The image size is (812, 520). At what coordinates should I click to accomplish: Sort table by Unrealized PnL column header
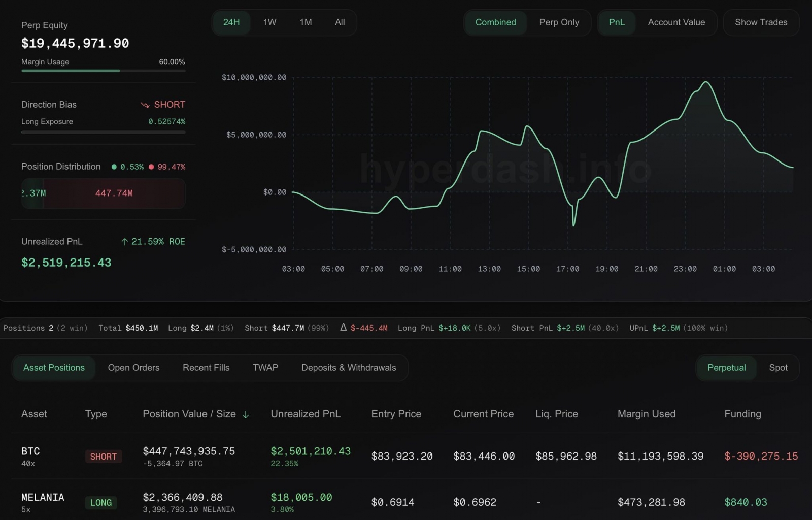[x=306, y=414]
